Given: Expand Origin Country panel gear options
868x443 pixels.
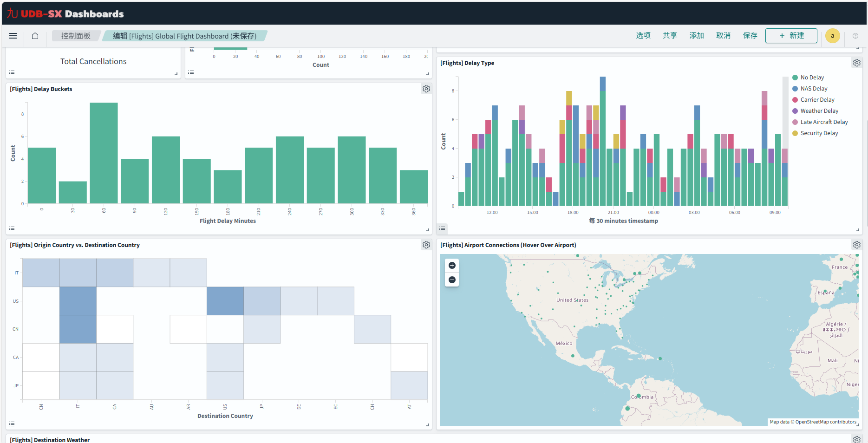Looking at the screenshot, I should click(x=426, y=245).
